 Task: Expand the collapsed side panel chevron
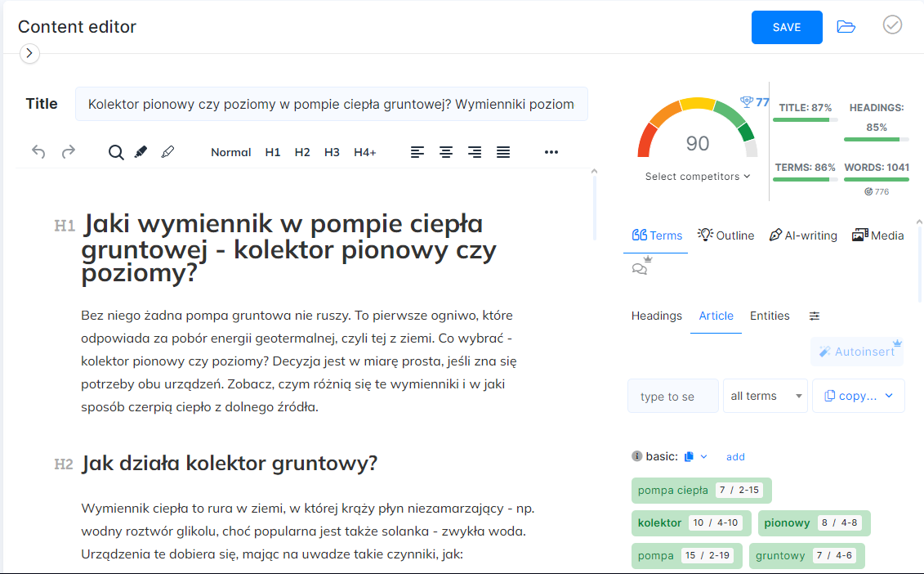click(x=29, y=54)
